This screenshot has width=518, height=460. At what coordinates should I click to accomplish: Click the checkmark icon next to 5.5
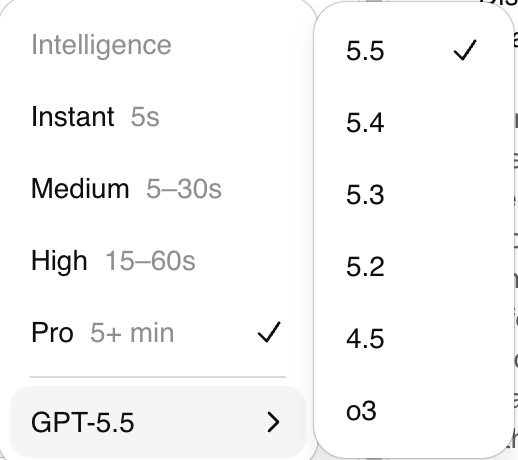tap(465, 50)
